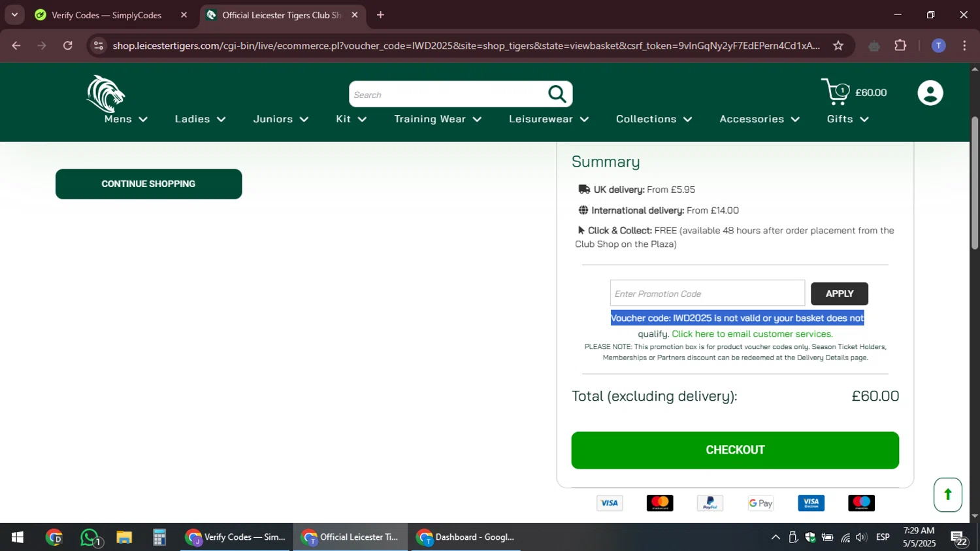Open the Chrome three-dot menu
This screenshot has width=980, height=551.
pos(964,46)
